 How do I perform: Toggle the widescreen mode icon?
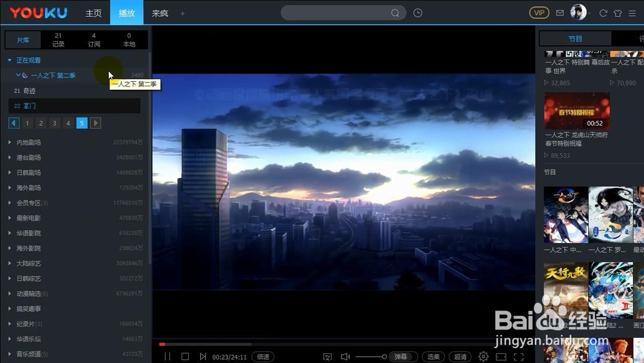pos(501,357)
